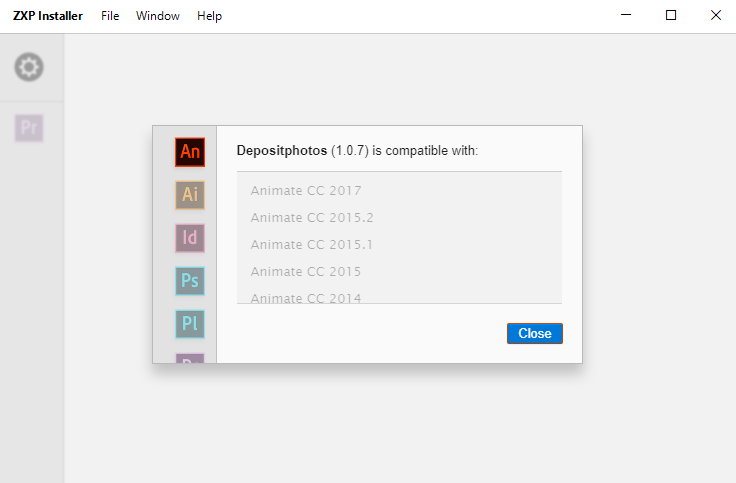Maximize the ZXP Installer window
This screenshot has width=736, height=483.
pos(671,15)
